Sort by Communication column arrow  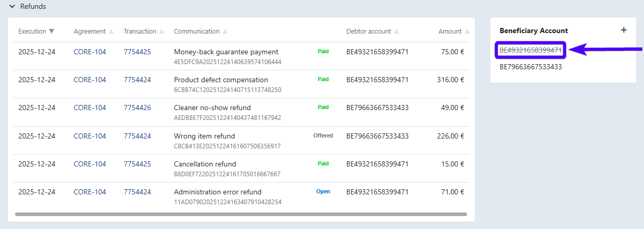pyautogui.click(x=225, y=32)
